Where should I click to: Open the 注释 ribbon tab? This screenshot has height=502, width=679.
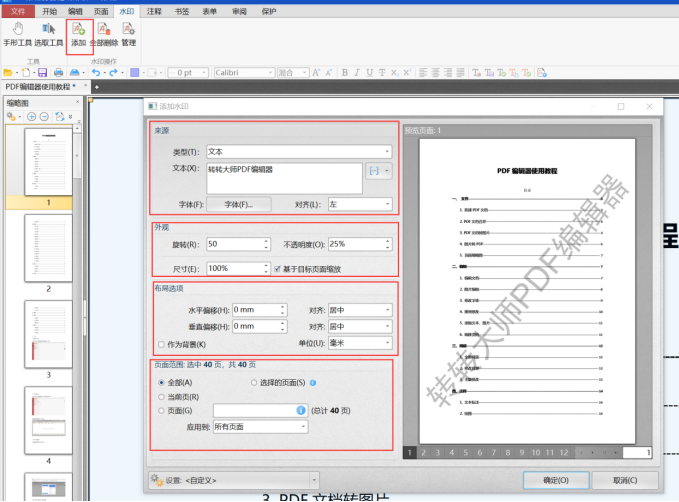pos(153,11)
